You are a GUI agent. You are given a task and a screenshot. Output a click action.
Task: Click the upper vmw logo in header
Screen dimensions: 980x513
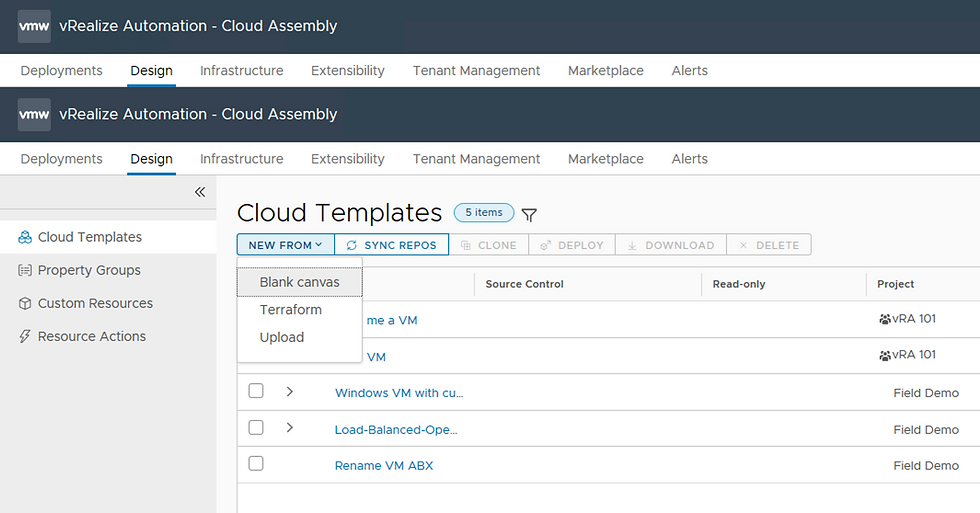34,26
